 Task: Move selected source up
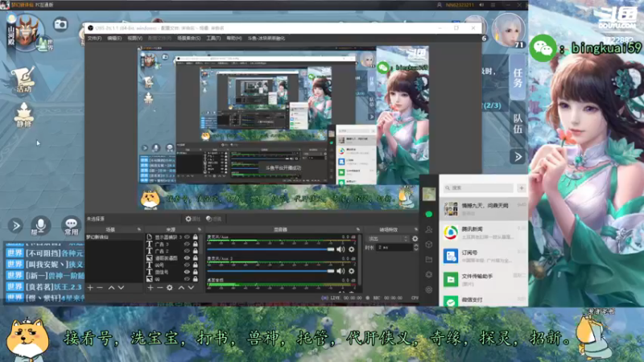(x=181, y=288)
